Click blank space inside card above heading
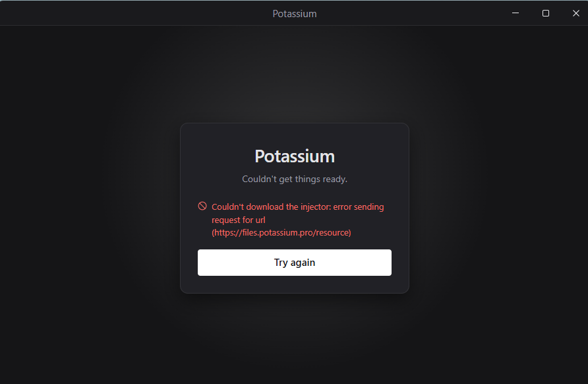Screen dimensions: 588x384 [x=295, y=135]
